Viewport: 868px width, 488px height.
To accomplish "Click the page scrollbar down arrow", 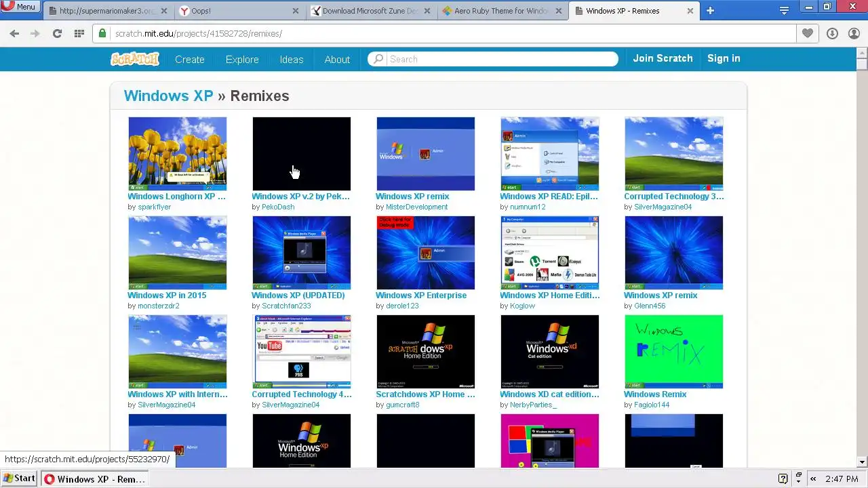I will click(862, 462).
